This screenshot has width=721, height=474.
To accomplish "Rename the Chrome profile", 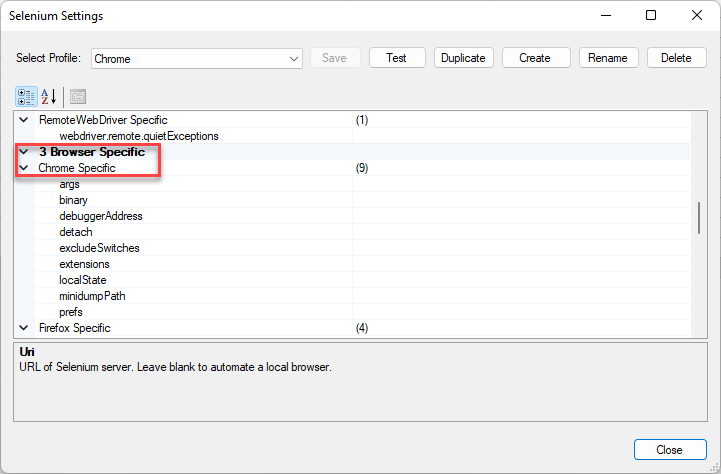I will tap(608, 58).
